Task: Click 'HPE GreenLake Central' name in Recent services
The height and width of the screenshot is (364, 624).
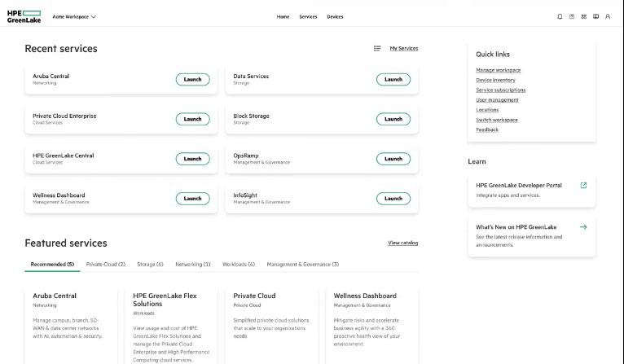Action: pos(64,156)
